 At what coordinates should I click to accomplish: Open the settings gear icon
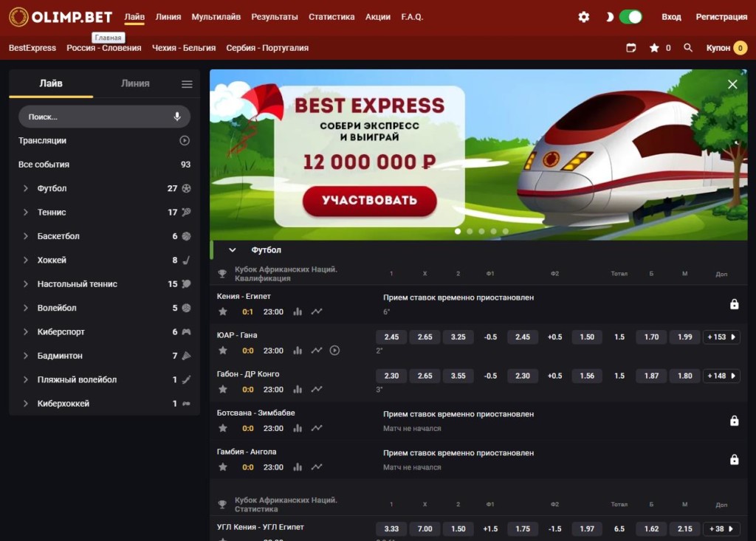[x=583, y=18]
